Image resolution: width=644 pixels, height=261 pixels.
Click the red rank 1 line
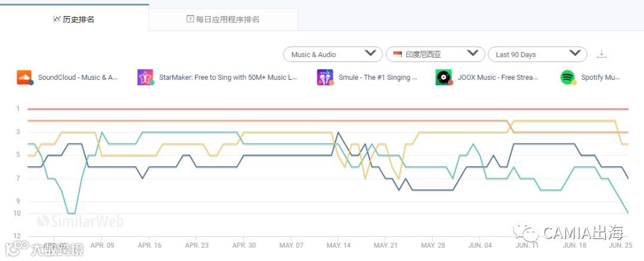pos(328,109)
